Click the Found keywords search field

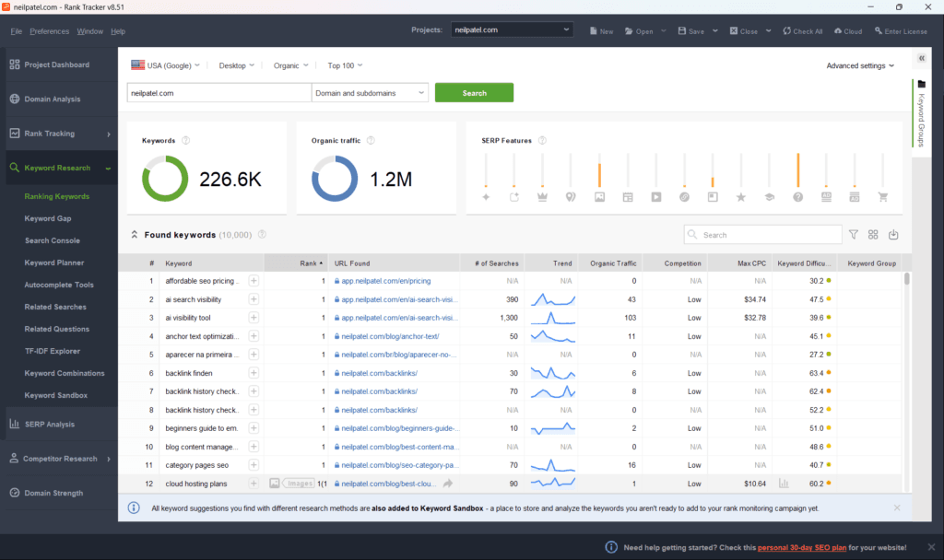tap(762, 235)
